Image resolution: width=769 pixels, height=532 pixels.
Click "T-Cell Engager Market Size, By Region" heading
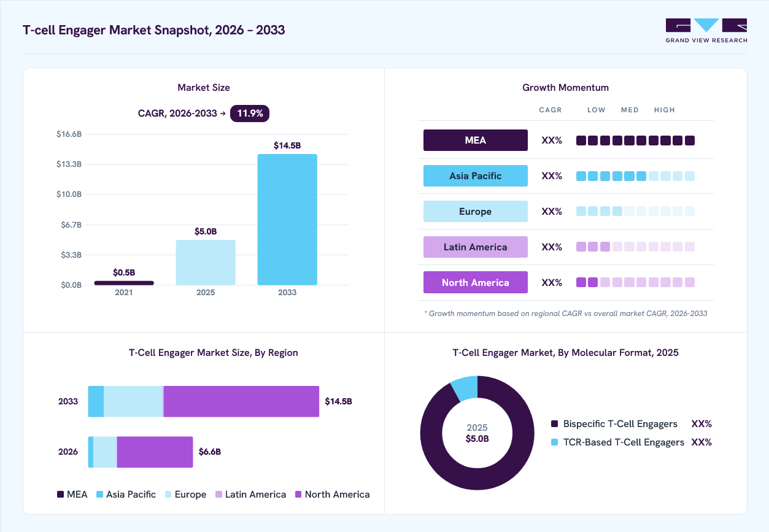[213, 353]
